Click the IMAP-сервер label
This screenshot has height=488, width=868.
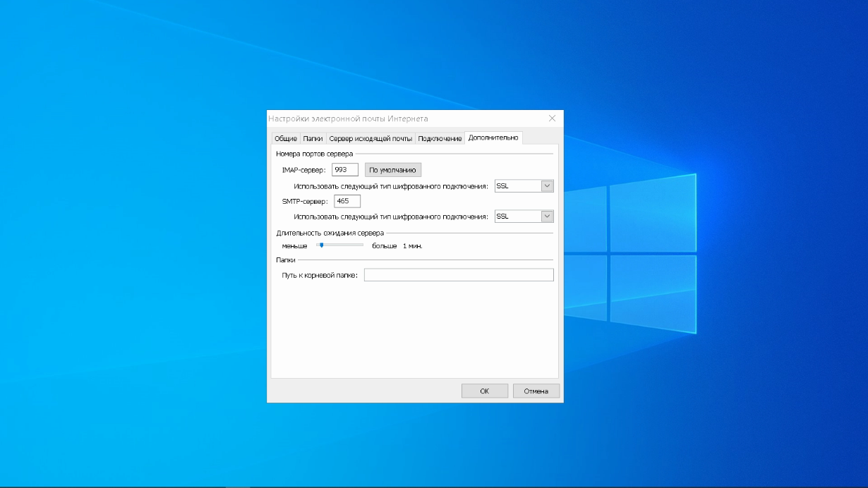(303, 170)
